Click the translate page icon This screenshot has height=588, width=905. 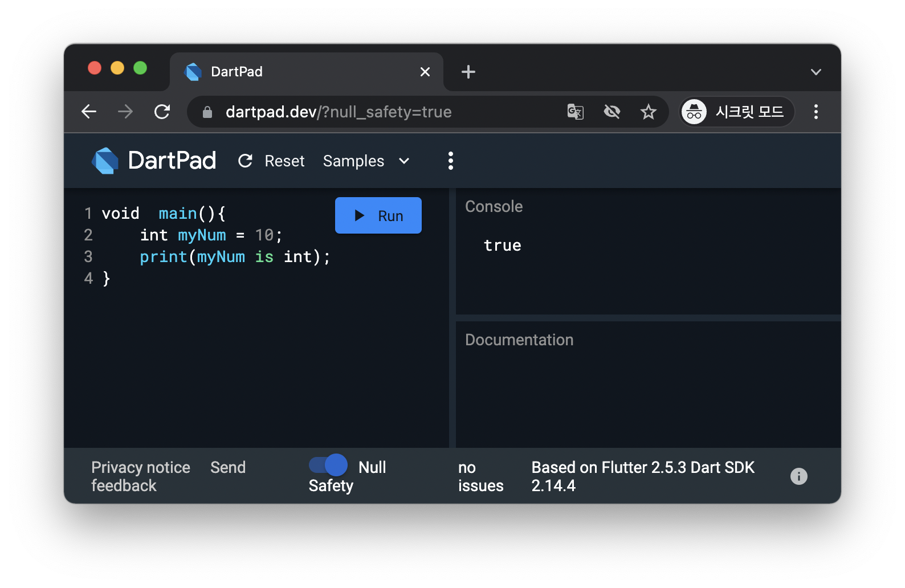pyautogui.click(x=576, y=112)
